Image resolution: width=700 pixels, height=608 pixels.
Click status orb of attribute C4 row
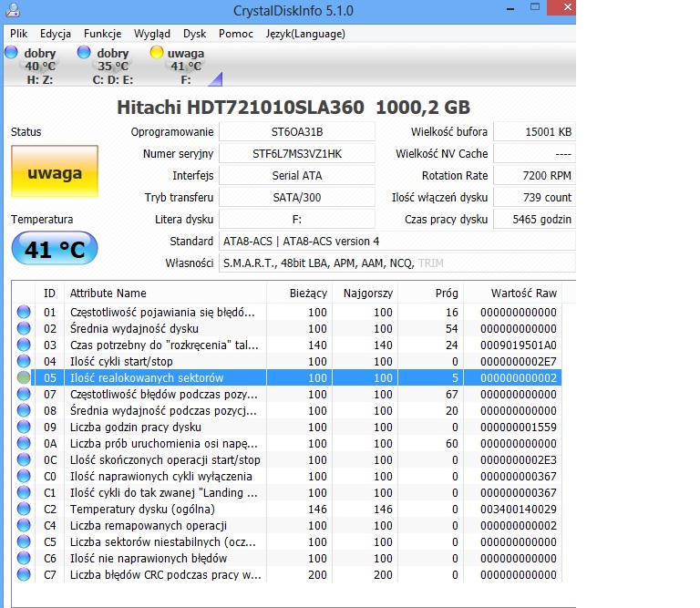[24, 525]
